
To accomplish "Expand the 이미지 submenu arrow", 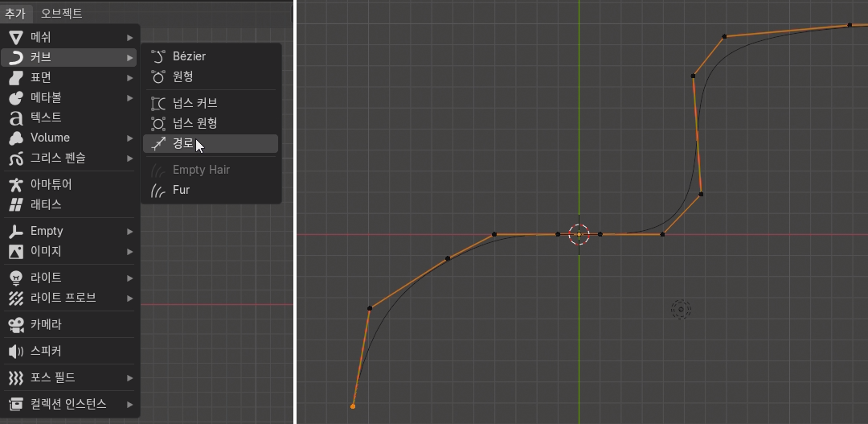I will 129,252.
